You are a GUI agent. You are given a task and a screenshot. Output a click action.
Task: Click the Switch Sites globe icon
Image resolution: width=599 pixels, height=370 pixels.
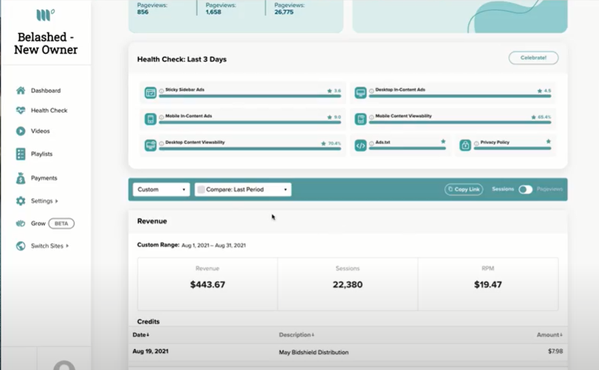[x=21, y=246]
